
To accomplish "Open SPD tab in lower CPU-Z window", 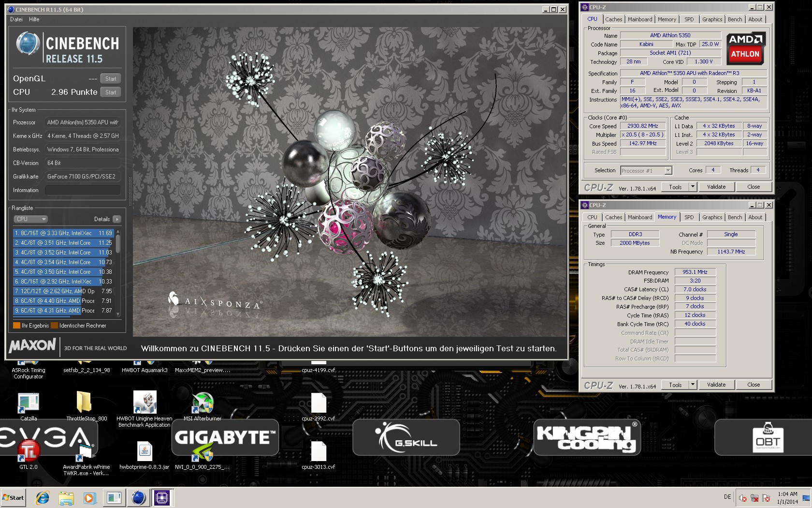I will tap(689, 217).
